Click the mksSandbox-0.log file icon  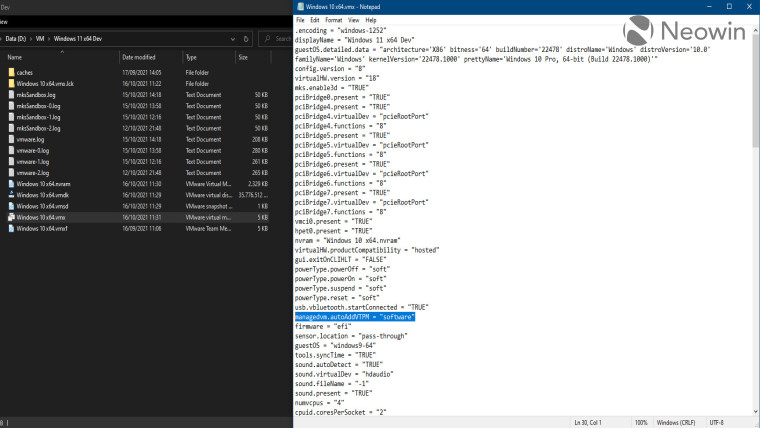11,106
